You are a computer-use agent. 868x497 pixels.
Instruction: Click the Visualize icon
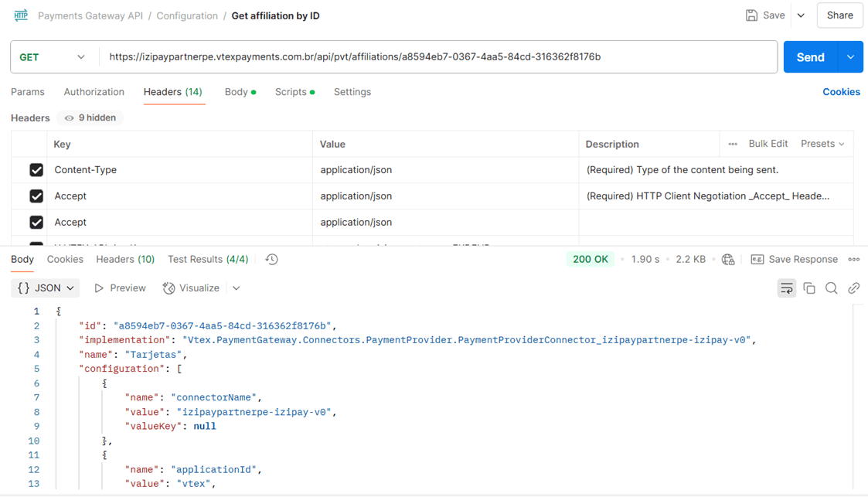[x=168, y=288]
